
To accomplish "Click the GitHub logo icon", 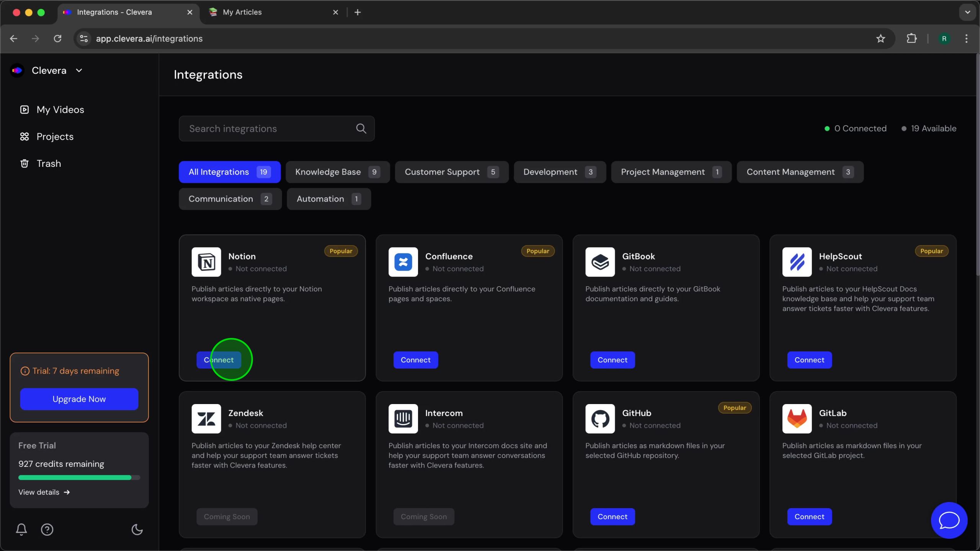I will (x=600, y=419).
